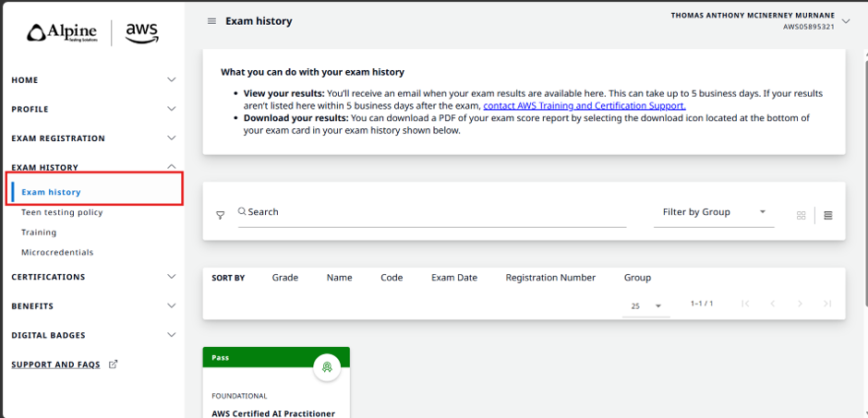Collapse the EXAM HISTORY section chevron
868x418 pixels.
[172, 166]
